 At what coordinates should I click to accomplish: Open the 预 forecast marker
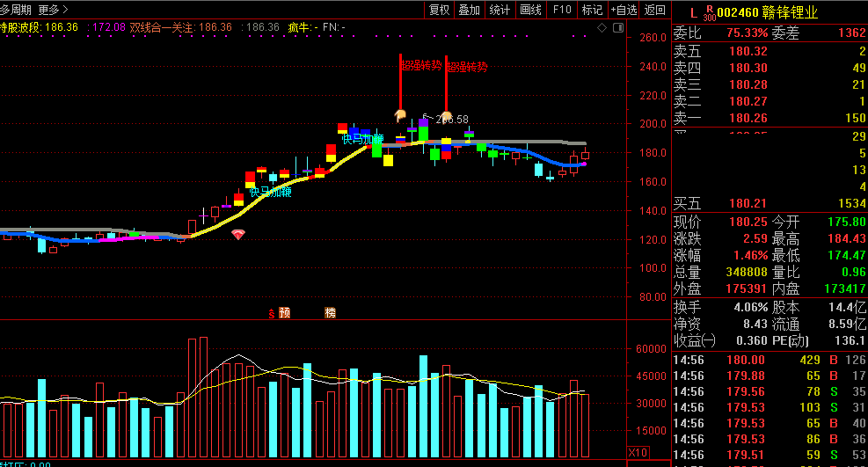[285, 312]
